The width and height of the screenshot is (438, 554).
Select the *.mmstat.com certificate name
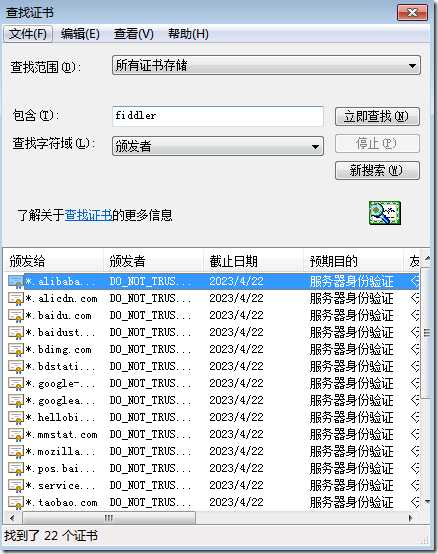pyautogui.click(x=61, y=434)
